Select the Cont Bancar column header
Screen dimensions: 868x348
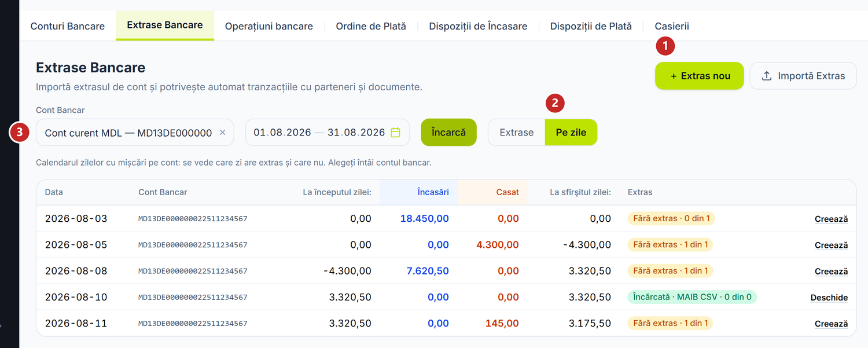point(163,192)
